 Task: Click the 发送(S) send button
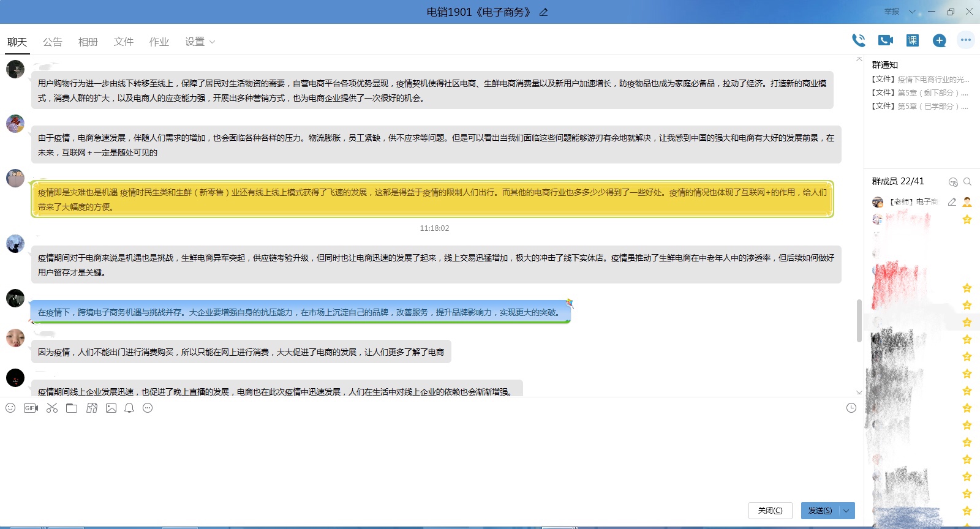820,511
